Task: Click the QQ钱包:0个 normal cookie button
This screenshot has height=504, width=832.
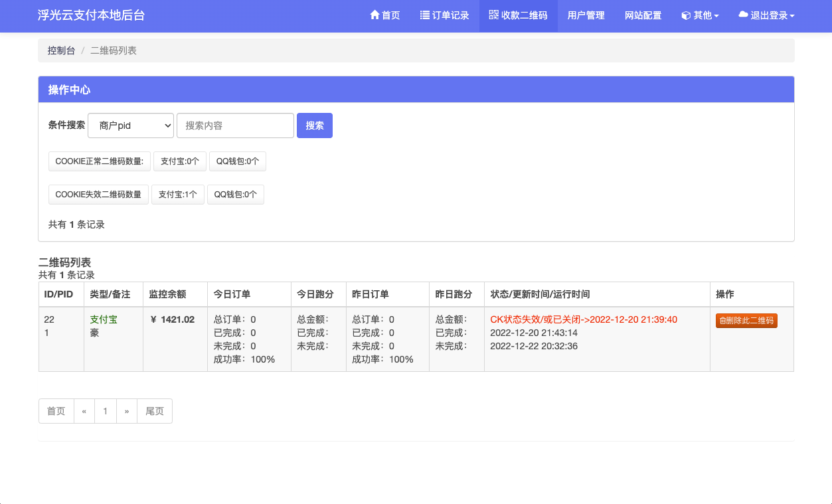Action: click(x=238, y=161)
